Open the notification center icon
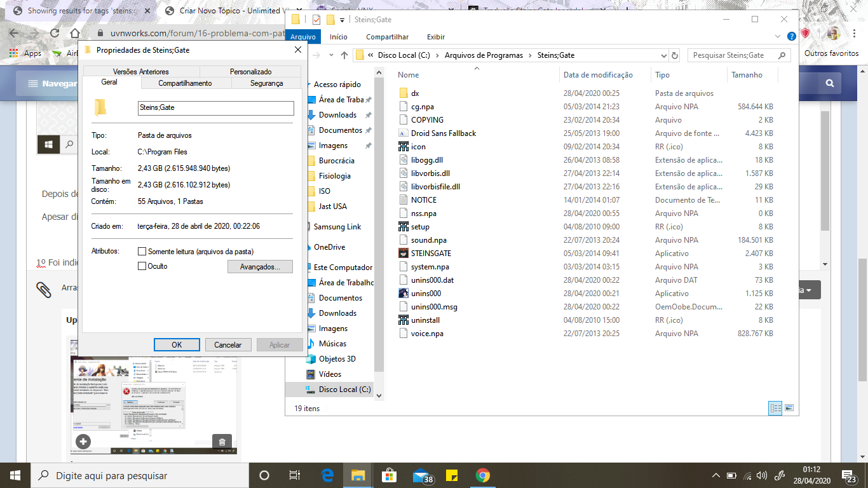The width and height of the screenshot is (868, 488). click(850, 475)
